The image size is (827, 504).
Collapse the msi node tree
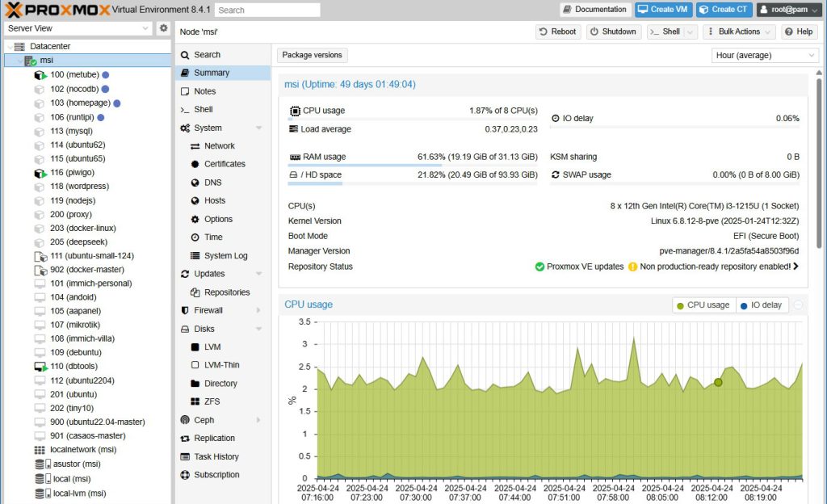pos(19,61)
